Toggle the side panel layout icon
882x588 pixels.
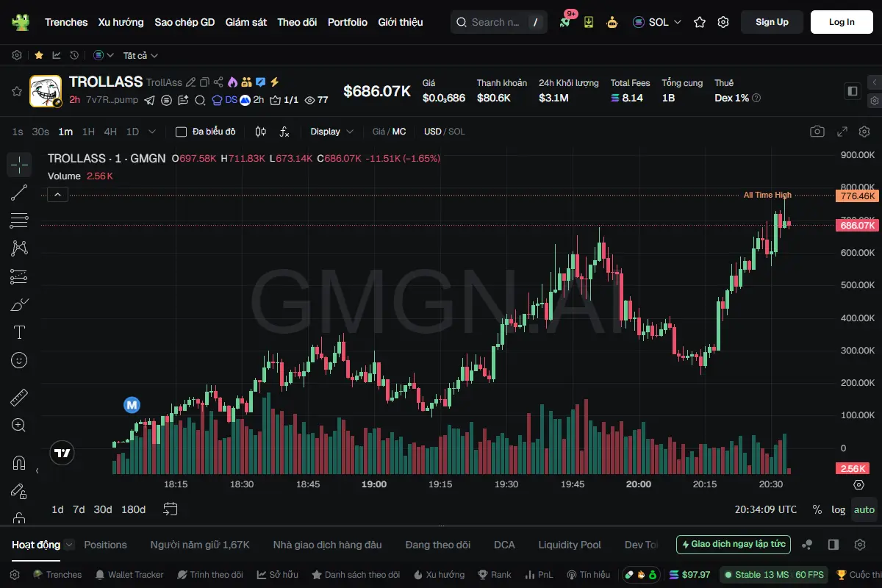tap(853, 91)
